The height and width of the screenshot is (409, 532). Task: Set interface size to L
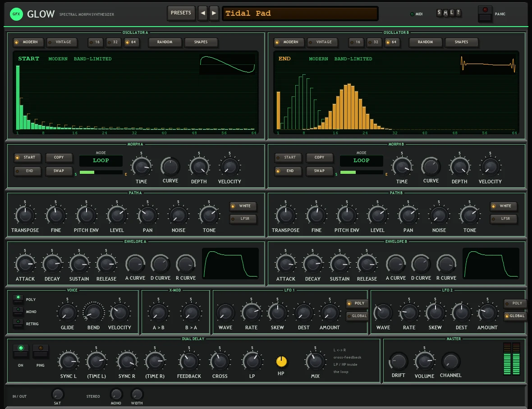tap(452, 13)
